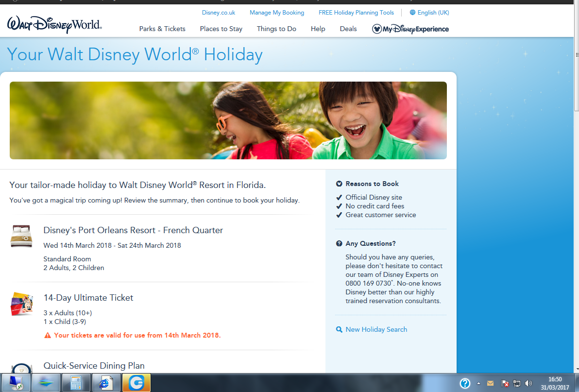Click the scrollbar down arrow
579x392 pixels.
tap(577, 369)
